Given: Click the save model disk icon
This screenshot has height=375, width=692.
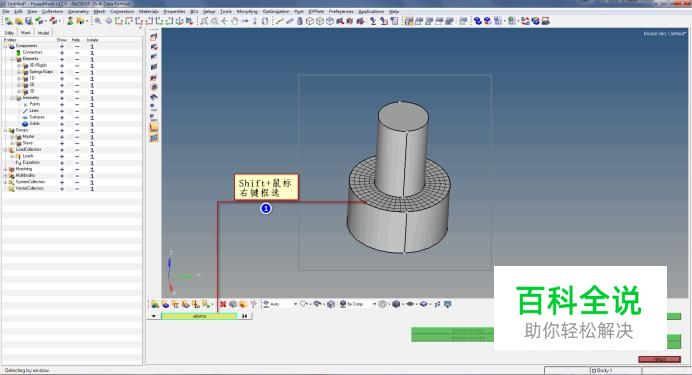Looking at the screenshot, I should pyautogui.click(x=29, y=21).
